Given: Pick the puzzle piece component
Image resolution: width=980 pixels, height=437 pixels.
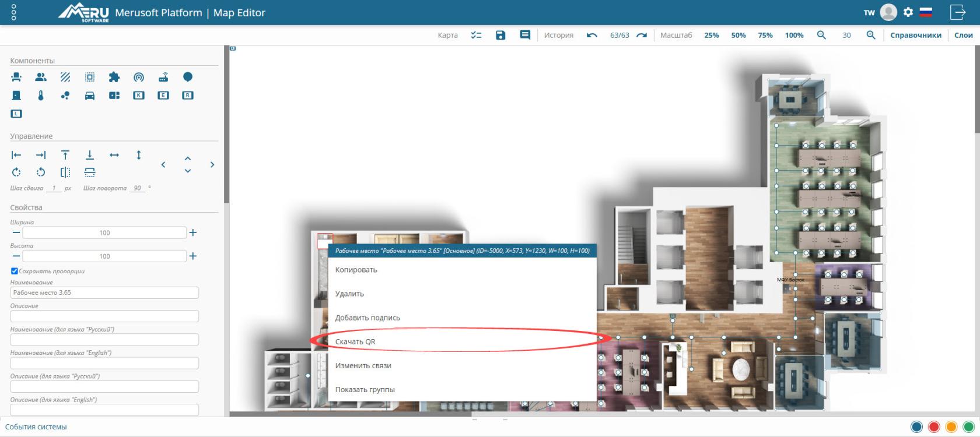Looking at the screenshot, I should point(114,77).
